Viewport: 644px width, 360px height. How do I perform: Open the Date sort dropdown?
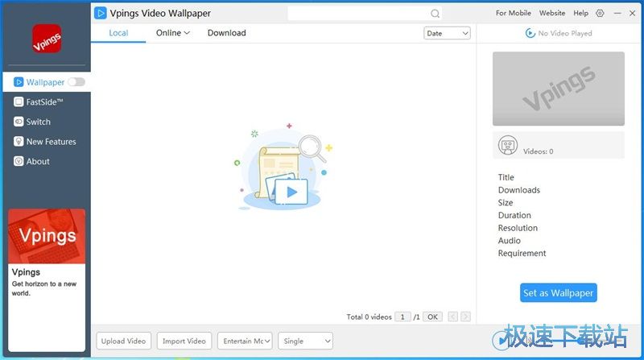point(447,33)
